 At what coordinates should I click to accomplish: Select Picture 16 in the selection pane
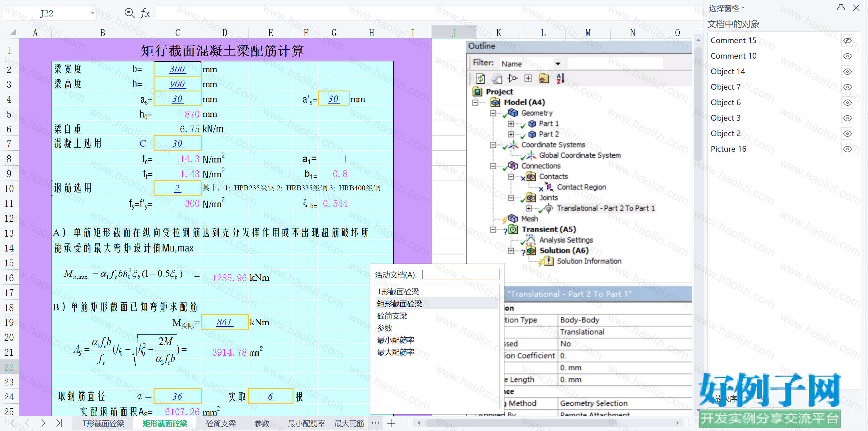pyautogui.click(x=728, y=149)
